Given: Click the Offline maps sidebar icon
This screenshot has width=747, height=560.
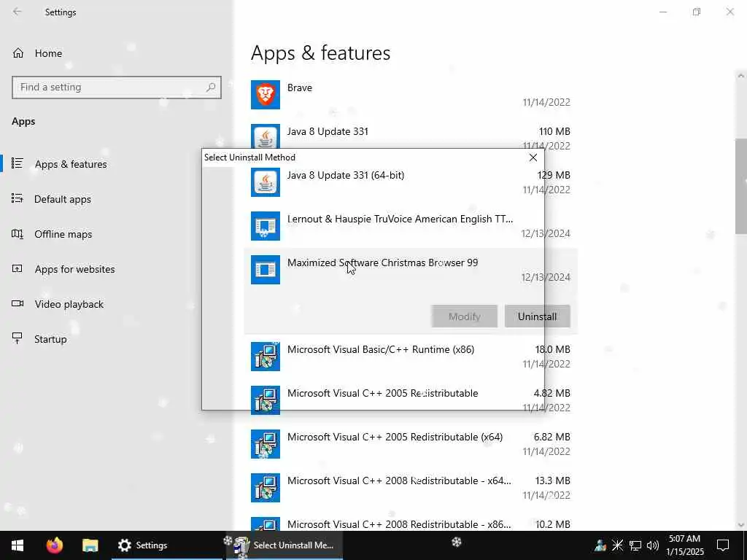Looking at the screenshot, I should tap(18, 234).
